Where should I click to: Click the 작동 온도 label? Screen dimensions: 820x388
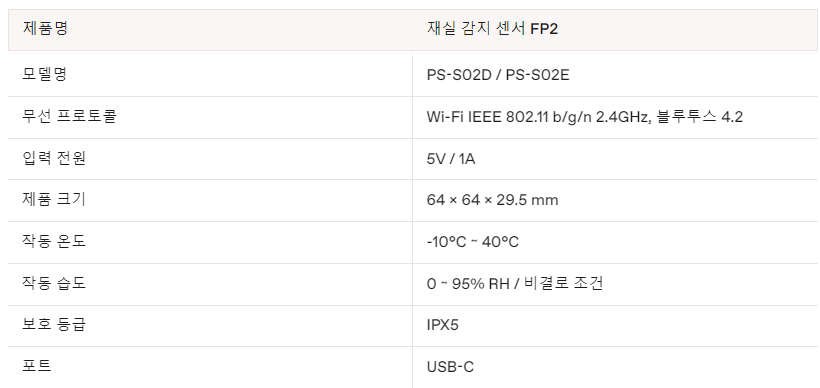pos(54,241)
